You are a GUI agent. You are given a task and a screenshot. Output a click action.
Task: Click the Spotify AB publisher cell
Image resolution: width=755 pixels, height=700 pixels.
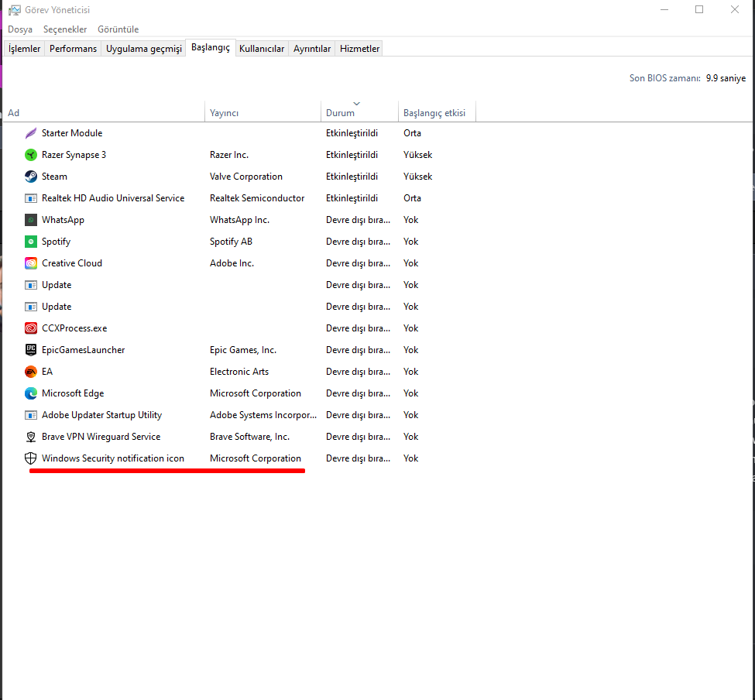pos(231,242)
